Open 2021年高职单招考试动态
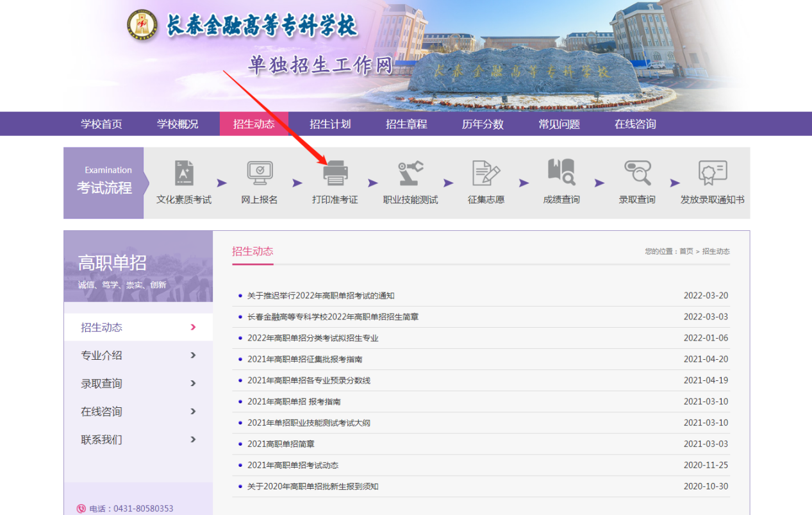Screen dimensions: 812x515 (293, 465)
